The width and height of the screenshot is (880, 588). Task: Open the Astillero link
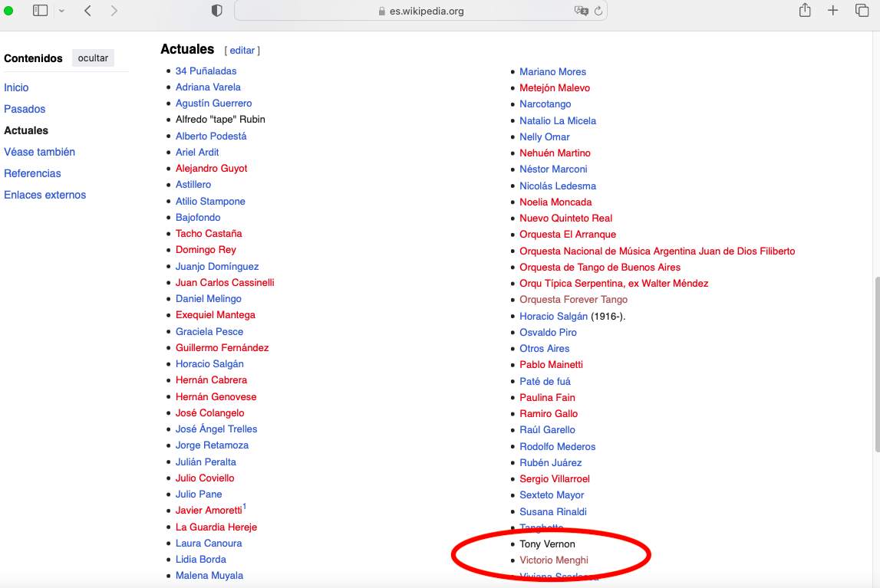(193, 185)
